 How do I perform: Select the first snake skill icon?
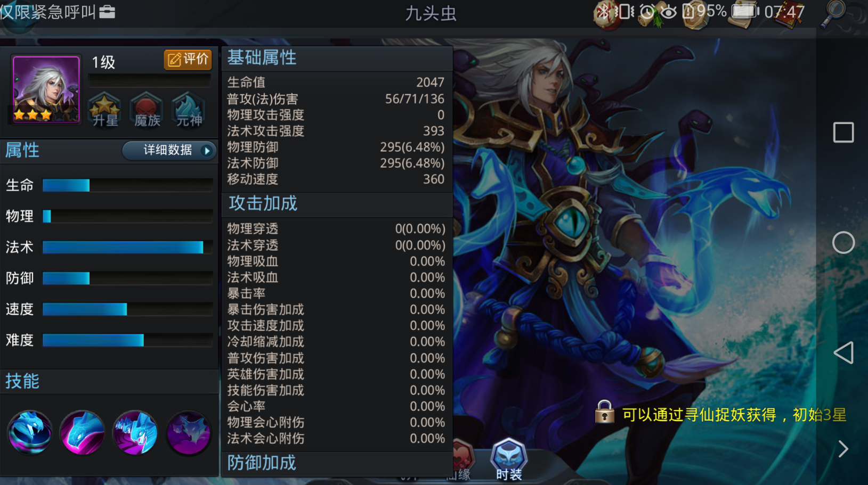tap(30, 432)
